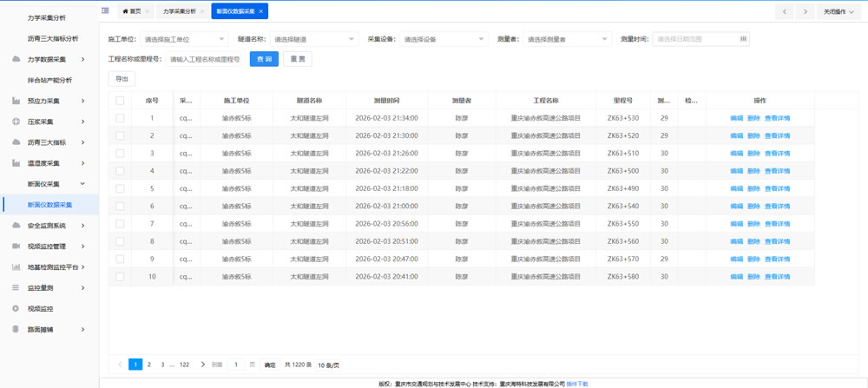The height and width of the screenshot is (388, 868).
Task: Check the select-all checkbox in table header
Action: coord(120,101)
